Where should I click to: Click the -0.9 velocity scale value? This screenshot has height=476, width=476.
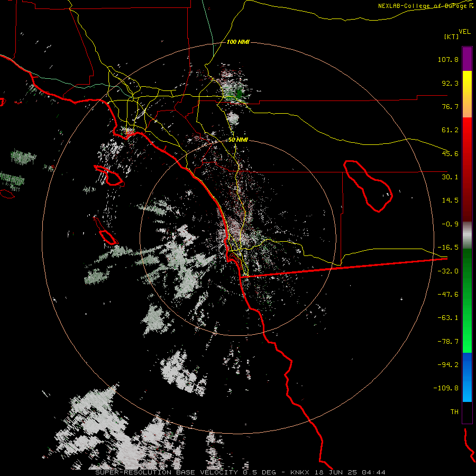(450, 224)
